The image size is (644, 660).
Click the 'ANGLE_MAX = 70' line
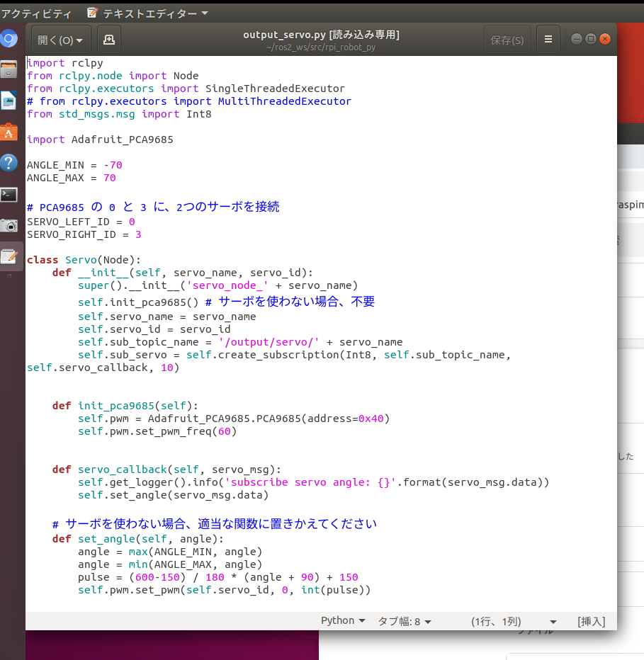click(72, 178)
